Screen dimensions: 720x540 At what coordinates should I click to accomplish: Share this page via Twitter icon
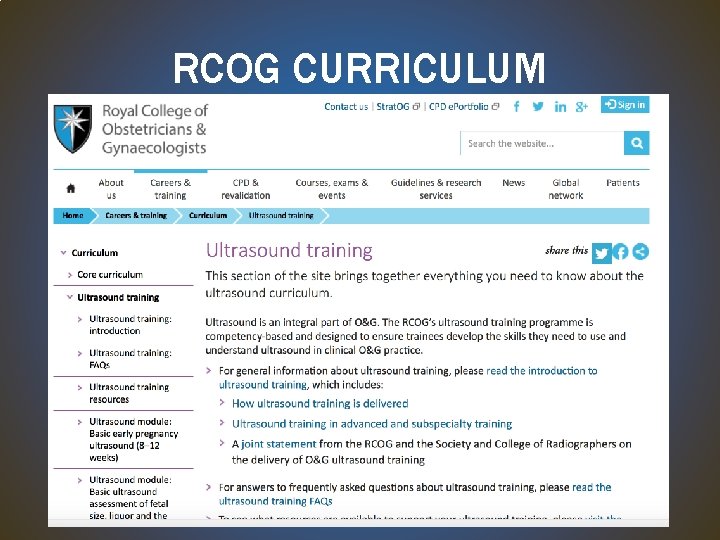(x=602, y=253)
